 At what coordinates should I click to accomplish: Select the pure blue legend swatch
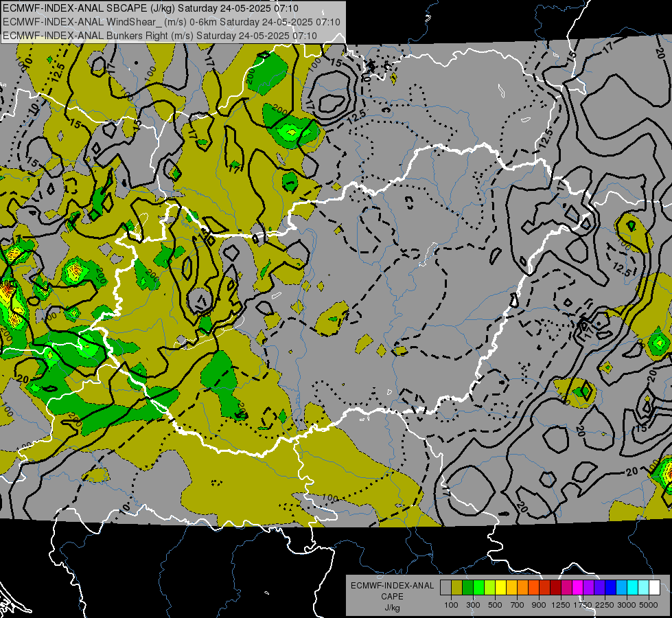(x=611, y=587)
